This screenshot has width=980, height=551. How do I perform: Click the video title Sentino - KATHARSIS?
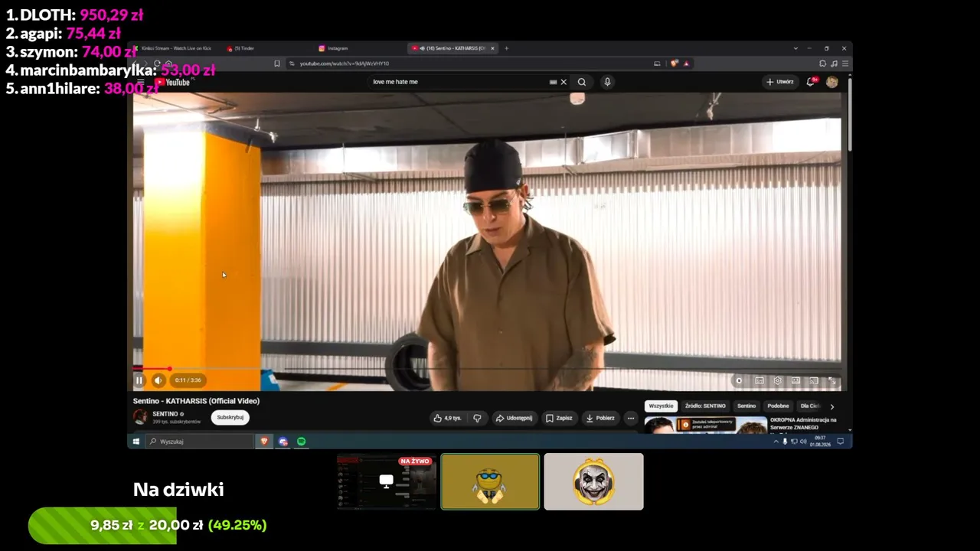coord(196,401)
